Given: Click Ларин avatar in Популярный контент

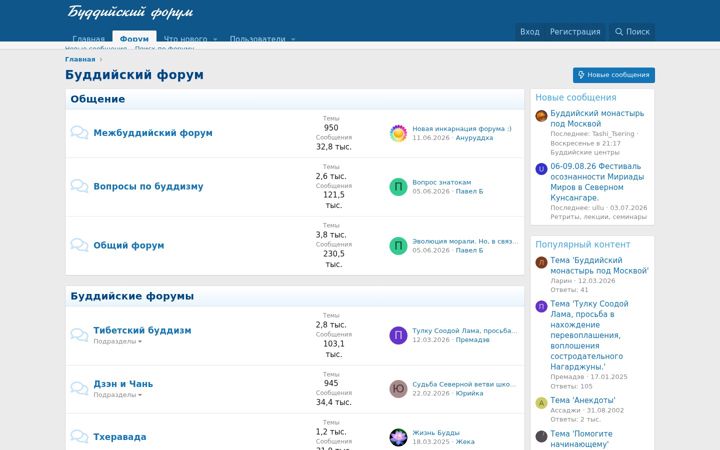Looking at the screenshot, I should (541, 263).
